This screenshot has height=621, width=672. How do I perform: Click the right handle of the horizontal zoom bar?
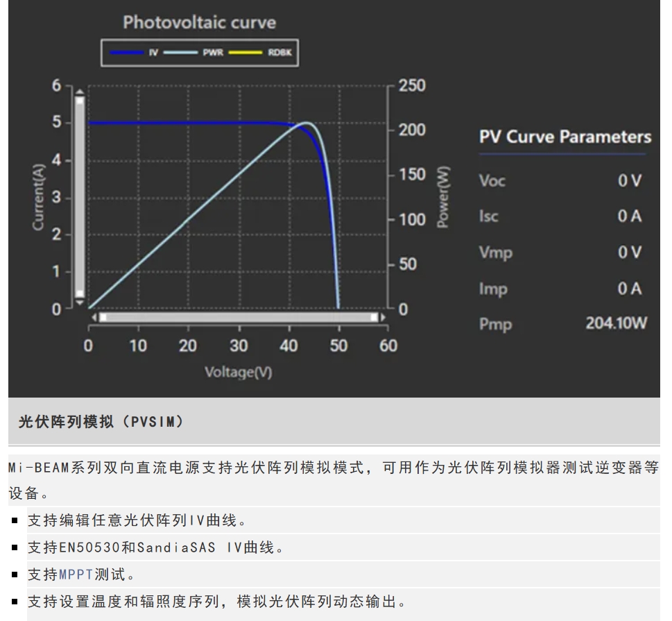(x=374, y=317)
